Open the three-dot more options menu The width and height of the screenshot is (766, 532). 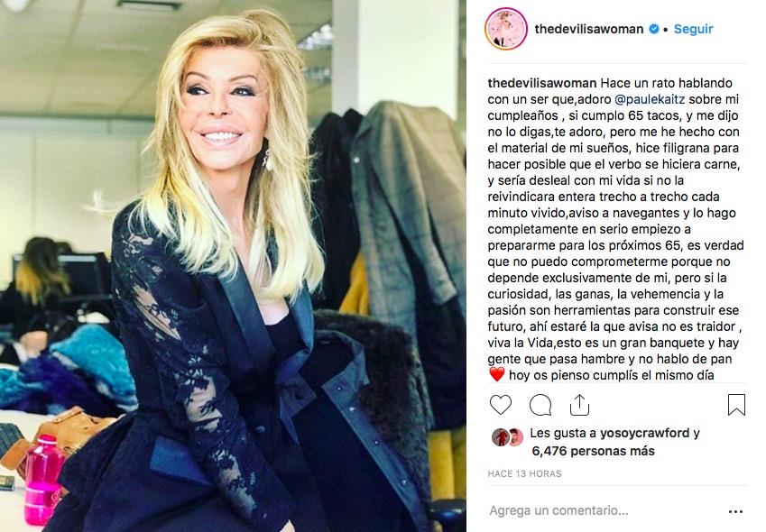click(x=735, y=511)
